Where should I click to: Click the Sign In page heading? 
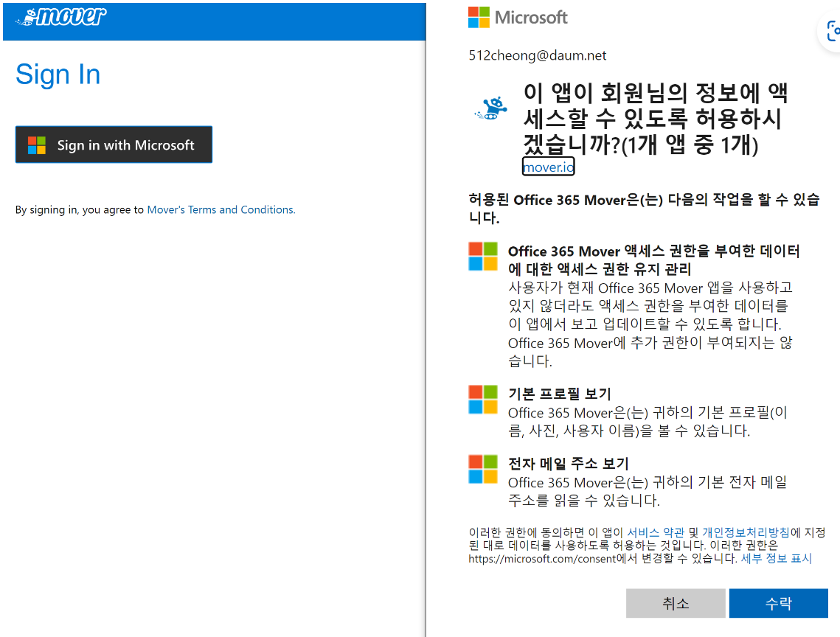(58, 74)
